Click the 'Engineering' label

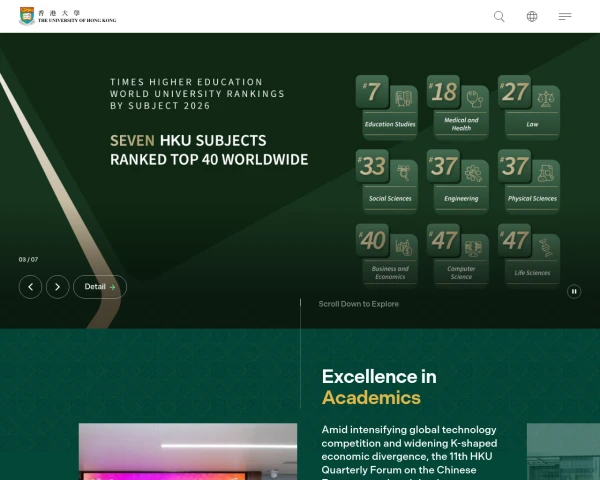[x=461, y=198]
